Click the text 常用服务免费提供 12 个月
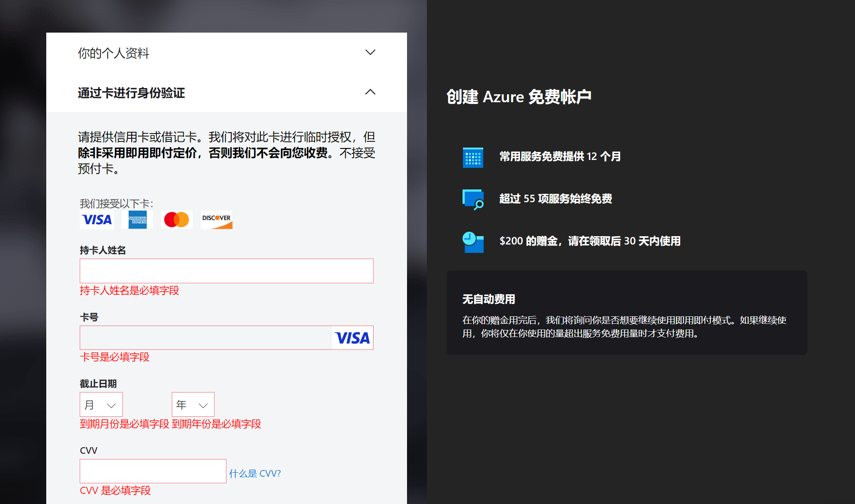This screenshot has height=504, width=855. pos(560,156)
